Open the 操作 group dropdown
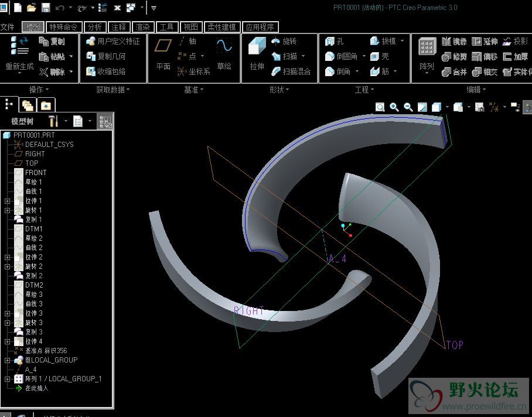The height and width of the screenshot is (417, 532). tap(39, 90)
